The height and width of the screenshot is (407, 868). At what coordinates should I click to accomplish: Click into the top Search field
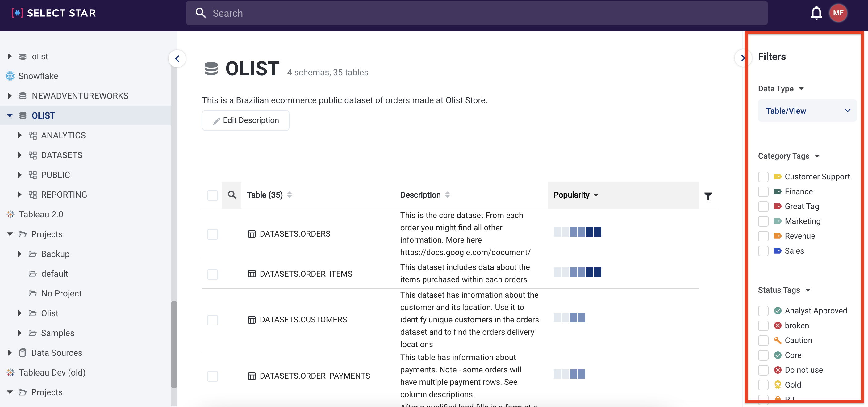click(x=477, y=13)
